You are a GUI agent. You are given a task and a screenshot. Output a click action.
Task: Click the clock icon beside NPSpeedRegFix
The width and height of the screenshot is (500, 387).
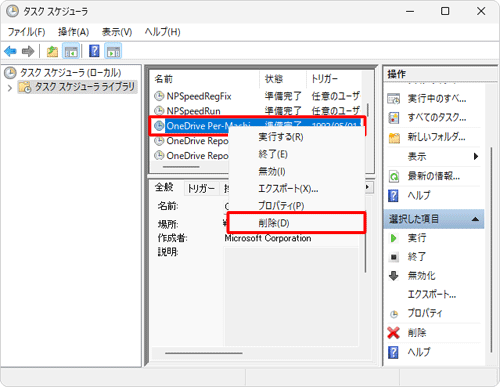click(x=159, y=96)
